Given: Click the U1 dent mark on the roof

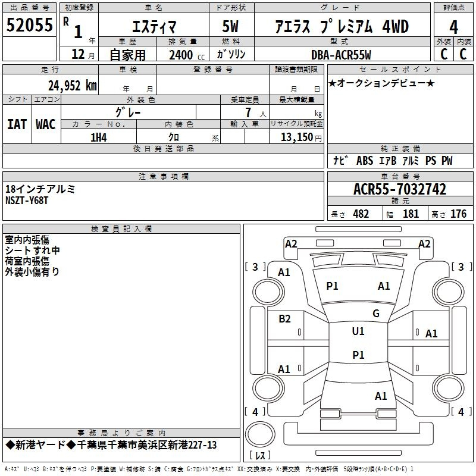Looking at the screenshot, I should 358,331.
